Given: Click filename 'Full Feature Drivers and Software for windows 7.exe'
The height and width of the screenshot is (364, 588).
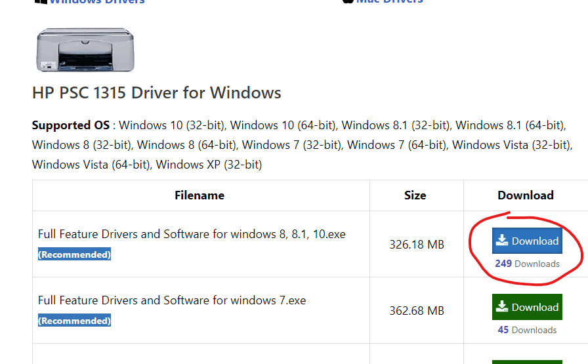Looking at the screenshot, I should pos(172,300).
